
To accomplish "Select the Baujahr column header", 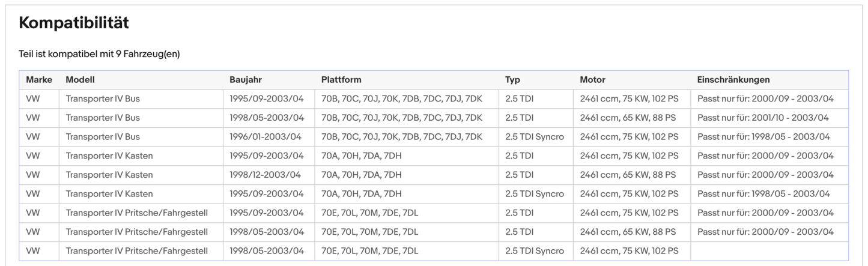I will coord(246,80).
